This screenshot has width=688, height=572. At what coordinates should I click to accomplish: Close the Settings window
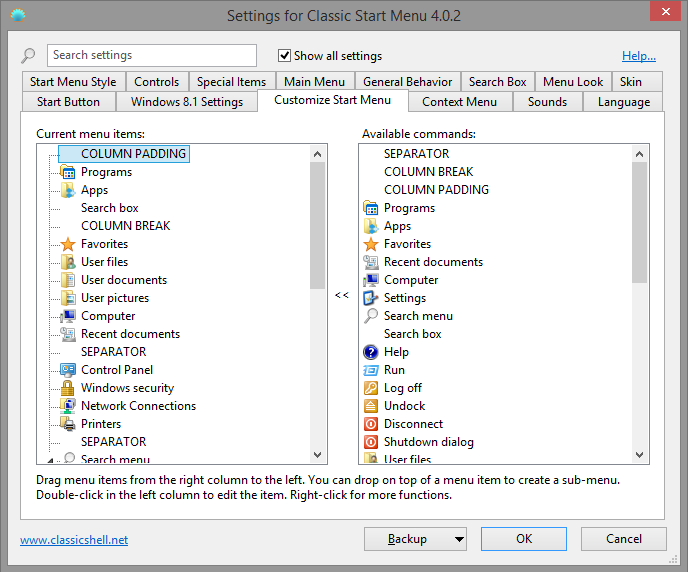(666, 11)
